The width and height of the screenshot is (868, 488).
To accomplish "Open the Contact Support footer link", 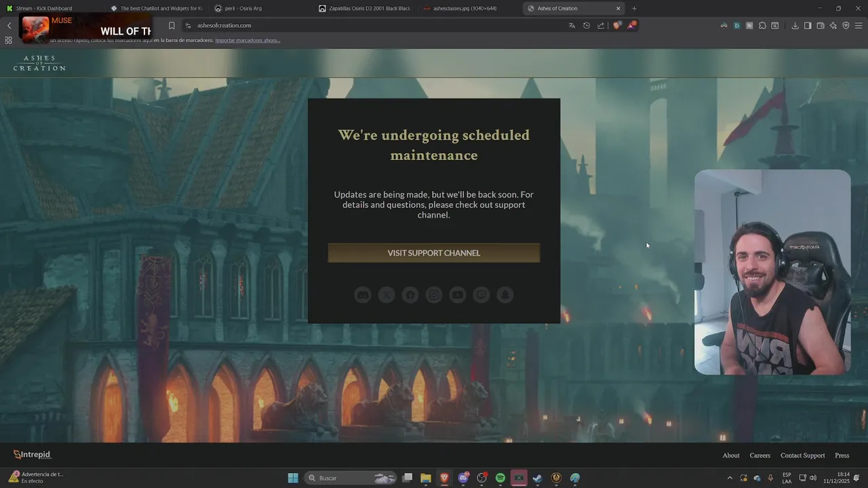I will (802, 455).
